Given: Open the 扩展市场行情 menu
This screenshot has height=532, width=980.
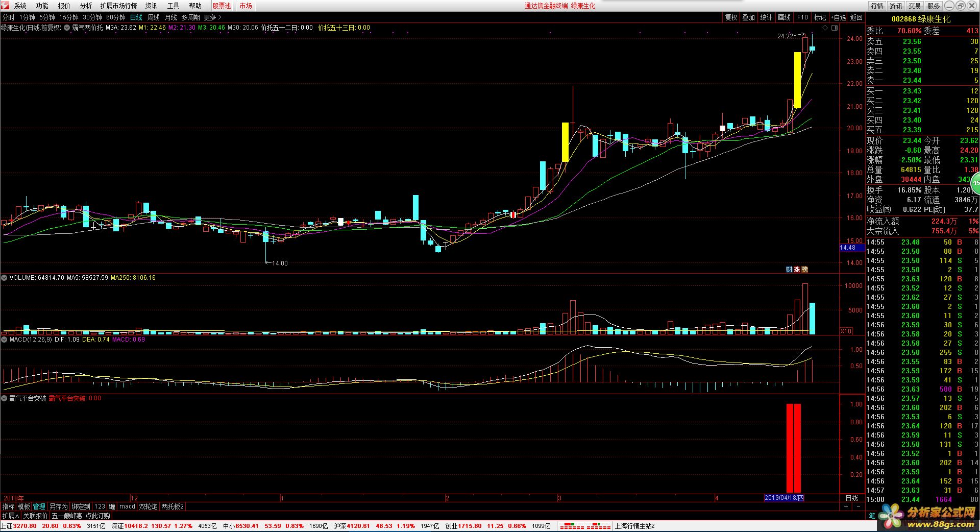Looking at the screenshot, I should 119,6.
